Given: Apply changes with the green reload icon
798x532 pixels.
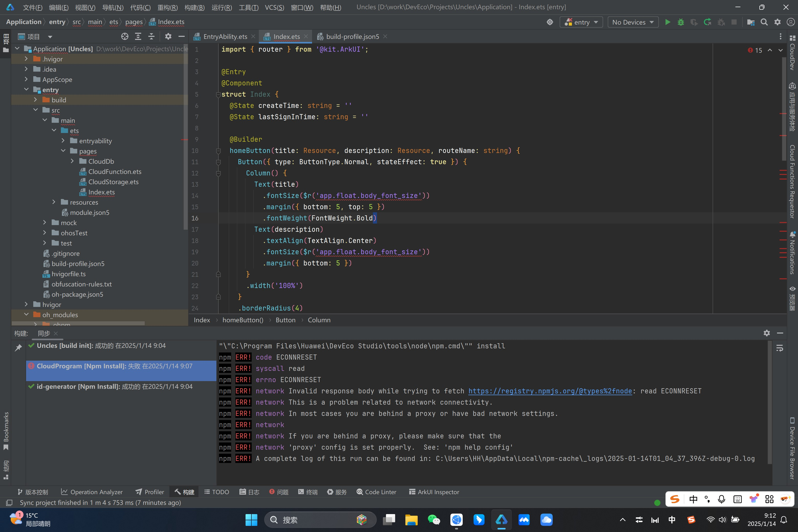Looking at the screenshot, I should coord(707,22).
